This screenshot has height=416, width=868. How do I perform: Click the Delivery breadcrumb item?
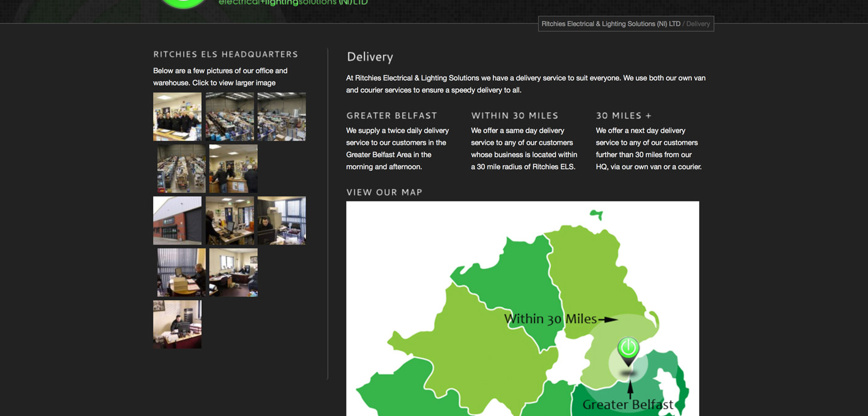point(698,24)
